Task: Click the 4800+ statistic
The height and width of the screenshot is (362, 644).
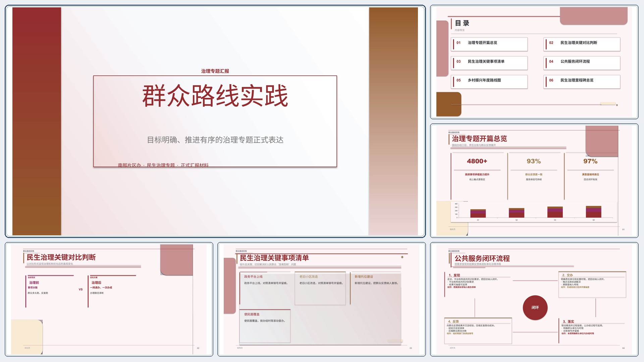Action: coord(477,161)
